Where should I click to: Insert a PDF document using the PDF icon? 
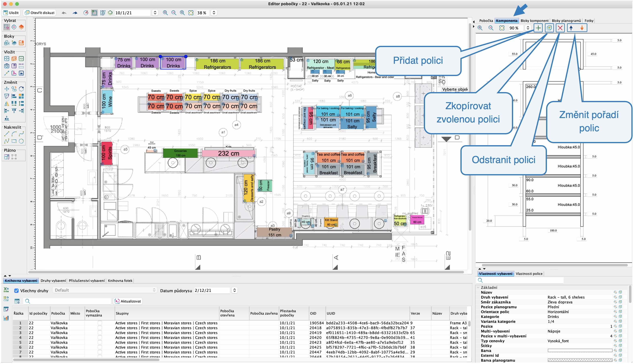[x=14, y=73]
